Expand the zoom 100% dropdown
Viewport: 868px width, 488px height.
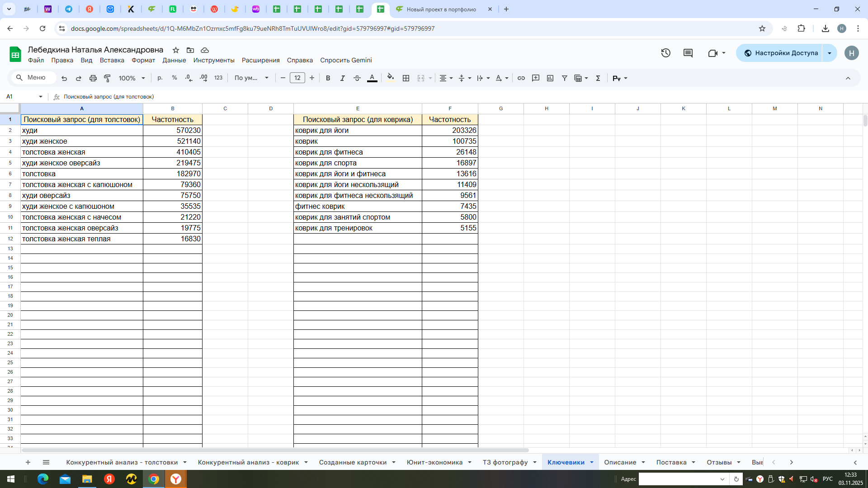point(132,78)
